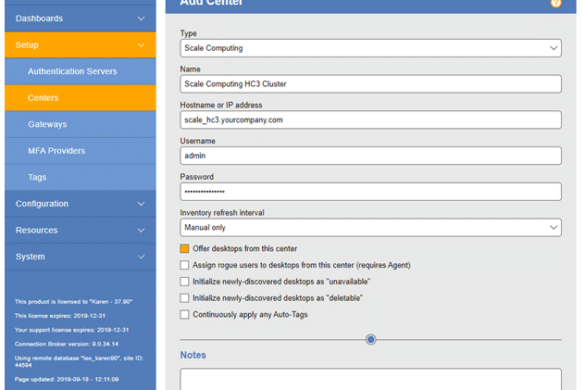The height and width of the screenshot is (390, 585).
Task: Open the System sidebar section
Action: coord(80,257)
